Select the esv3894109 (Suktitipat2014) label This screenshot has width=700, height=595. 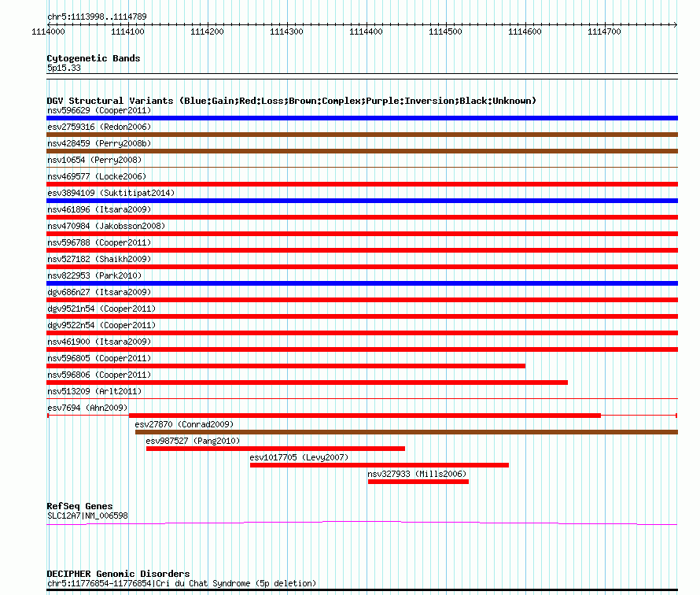point(111,193)
